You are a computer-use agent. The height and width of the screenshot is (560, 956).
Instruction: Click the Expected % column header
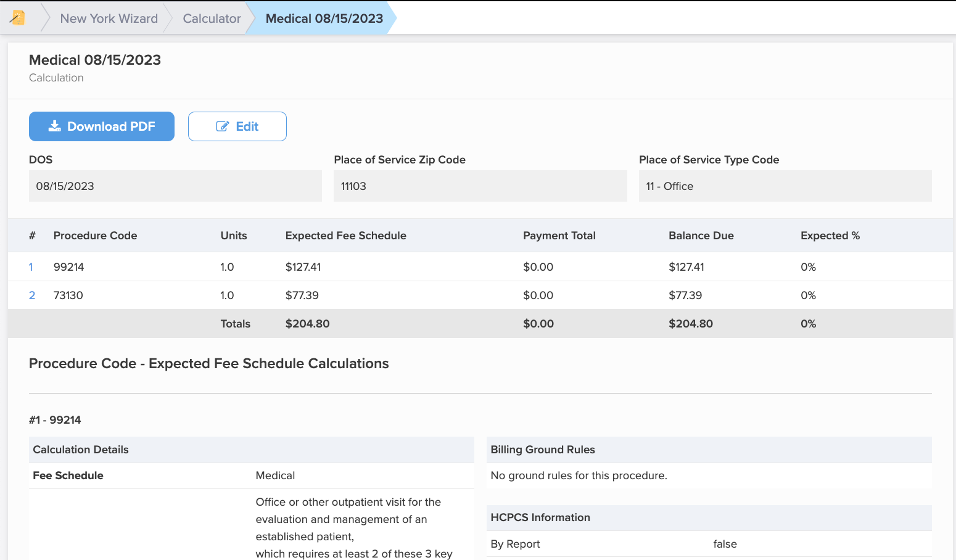pyautogui.click(x=830, y=236)
